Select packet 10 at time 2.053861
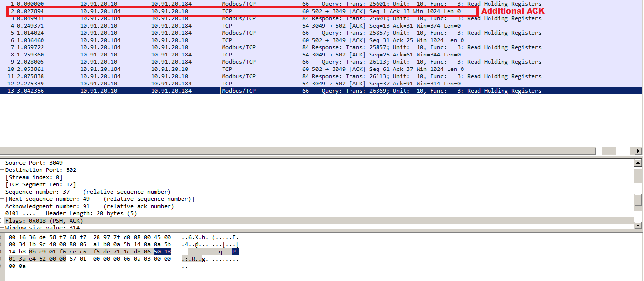The width and height of the screenshot is (644, 281). pyautogui.click(x=321, y=69)
